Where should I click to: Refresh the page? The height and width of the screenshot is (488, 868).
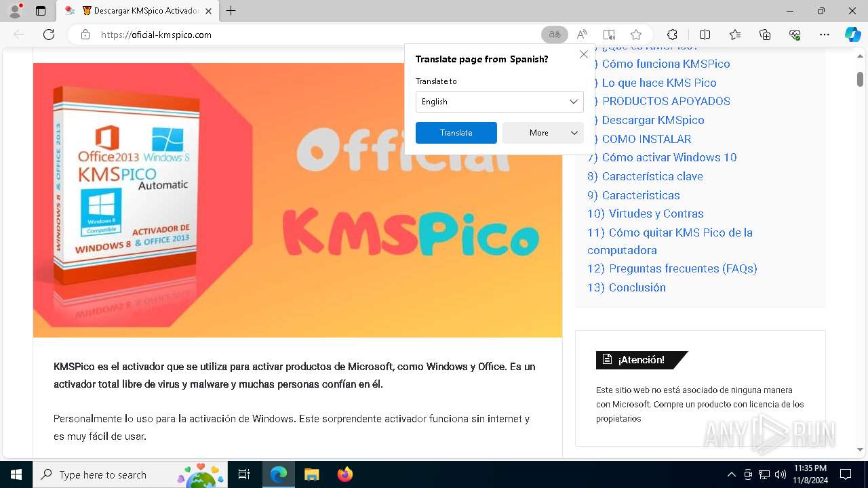pos(49,35)
